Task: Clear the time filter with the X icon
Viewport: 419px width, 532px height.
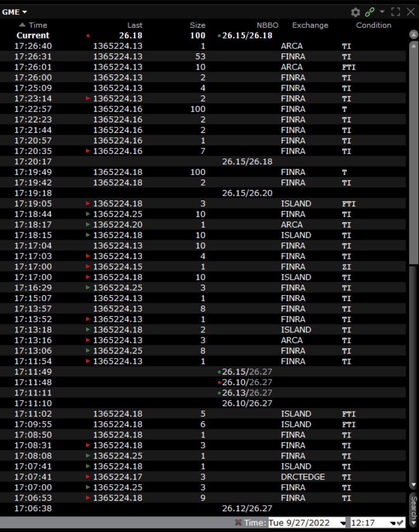Action: (x=238, y=523)
